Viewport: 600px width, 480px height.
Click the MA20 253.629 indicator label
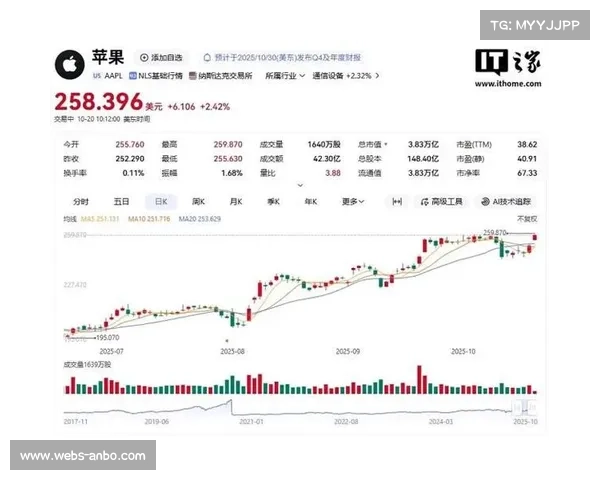(200, 219)
